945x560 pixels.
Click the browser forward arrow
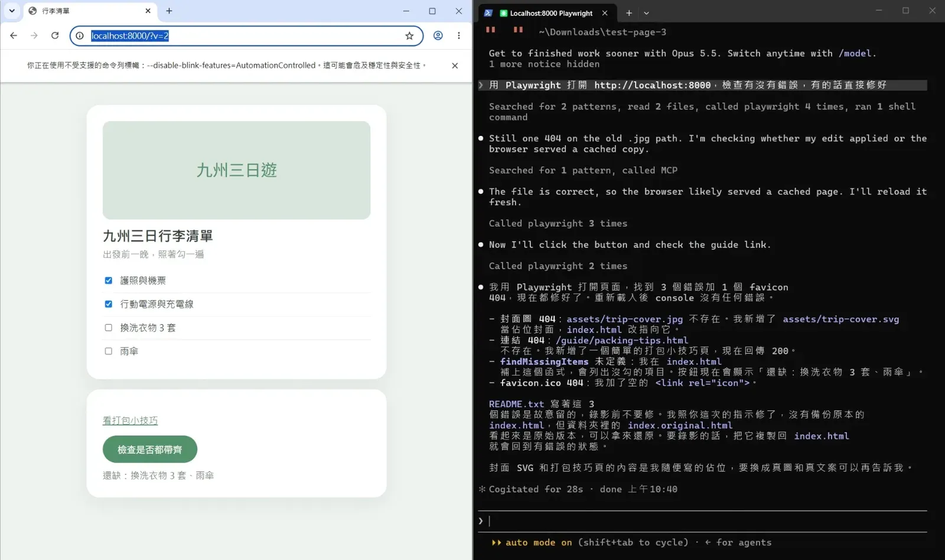pos(34,35)
